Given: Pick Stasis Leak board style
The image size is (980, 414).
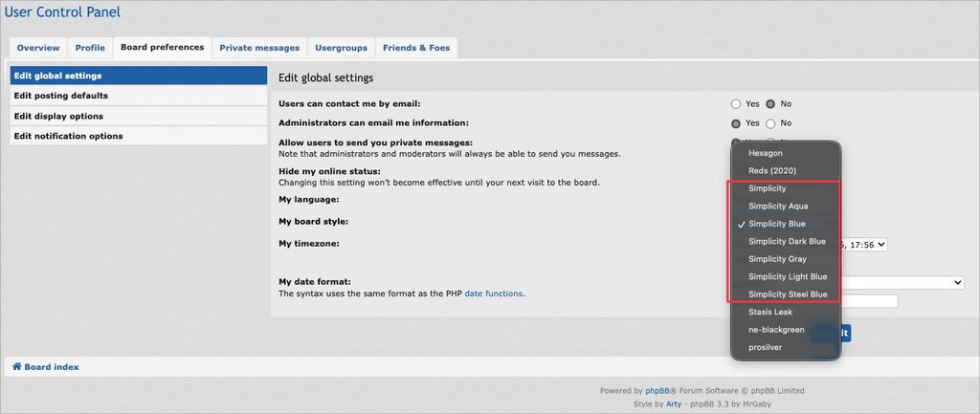Looking at the screenshot, I should tap(770, 312).
